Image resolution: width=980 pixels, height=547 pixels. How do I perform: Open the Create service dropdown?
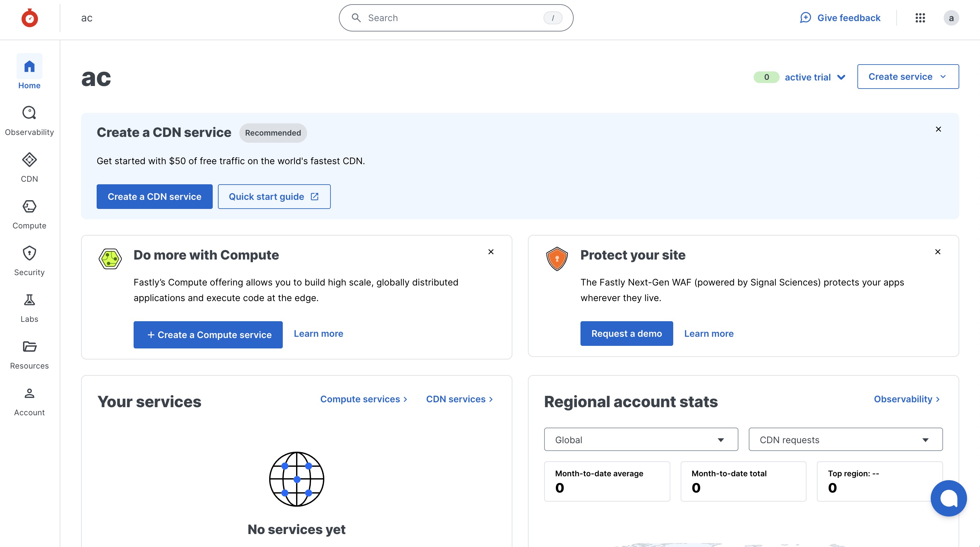[x=908, y=77]
